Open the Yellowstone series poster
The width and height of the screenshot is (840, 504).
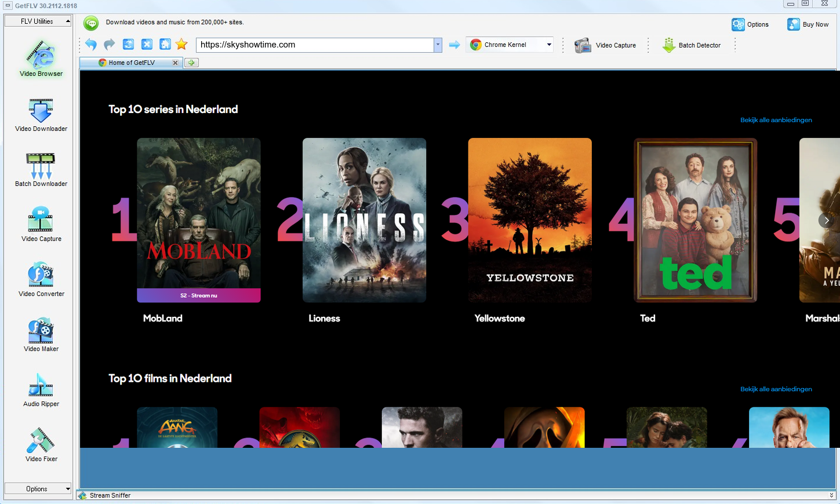coord(530,220)
